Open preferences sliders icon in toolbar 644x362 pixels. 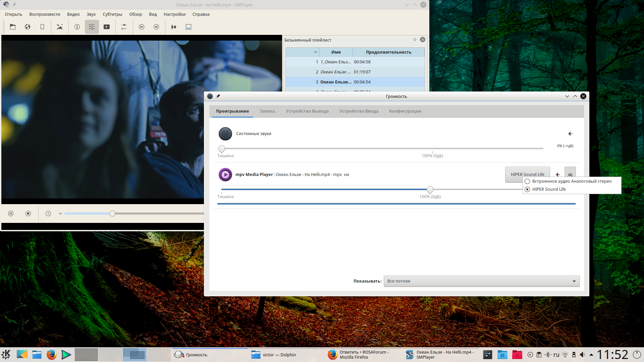[x=124, y=27]
